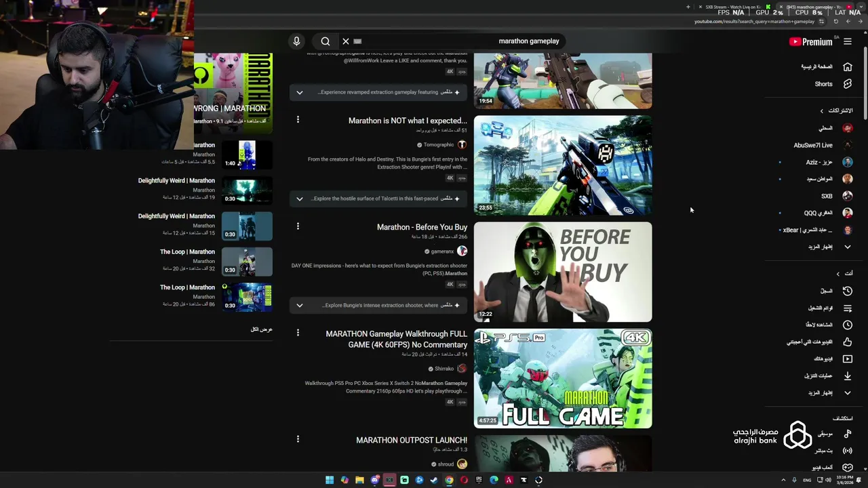Expand summary under 'revamped extraction gameplay' video
Screen dimensions: 868x488
(300, 92)
